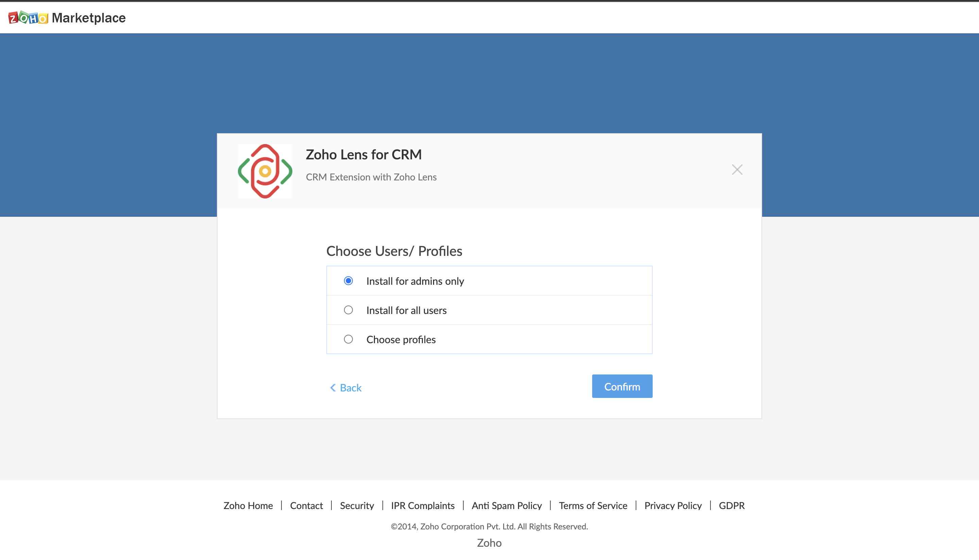
Task: Open the Security footer link
Action: [357, 505]
